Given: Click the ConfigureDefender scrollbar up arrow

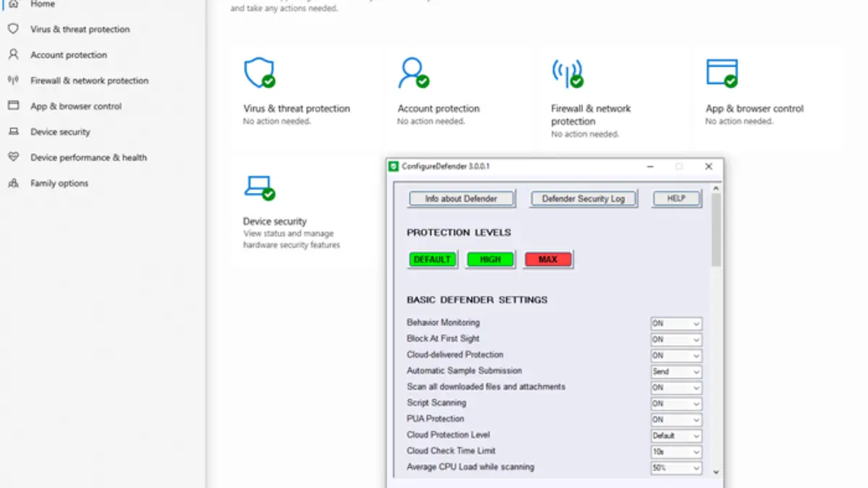Looking at the screenshot, I should pos(716,189).
